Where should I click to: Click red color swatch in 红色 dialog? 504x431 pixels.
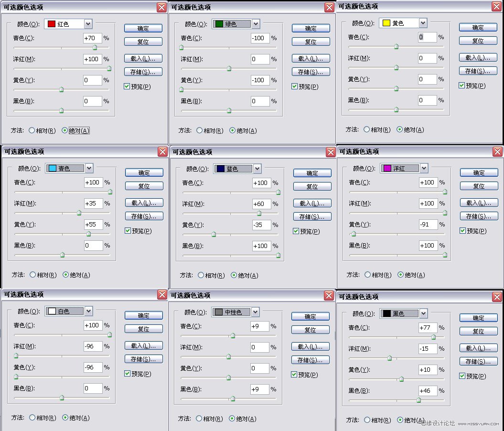(x=51, y=24)
